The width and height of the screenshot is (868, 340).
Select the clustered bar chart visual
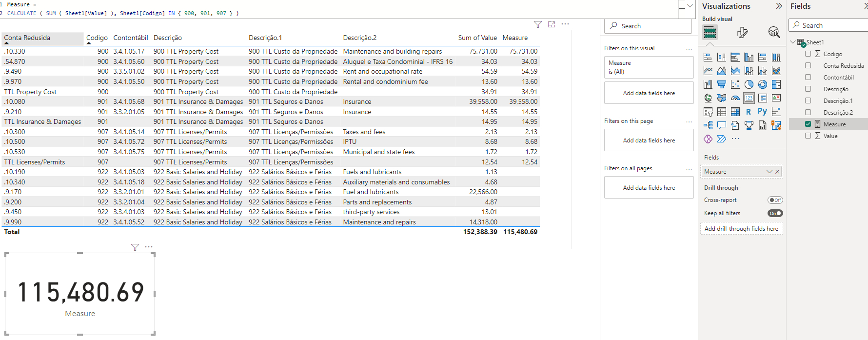(735, 58)
